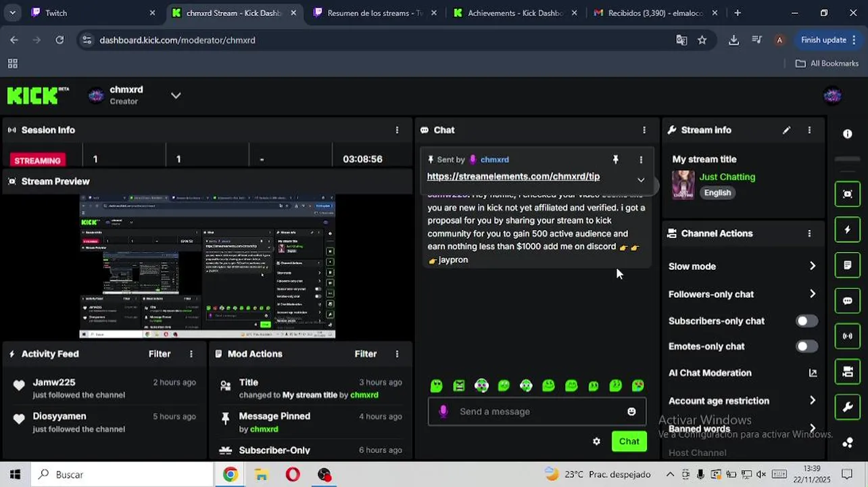
Task: Open the Chat panel three-dot menu
Action: tap(644, 130)
